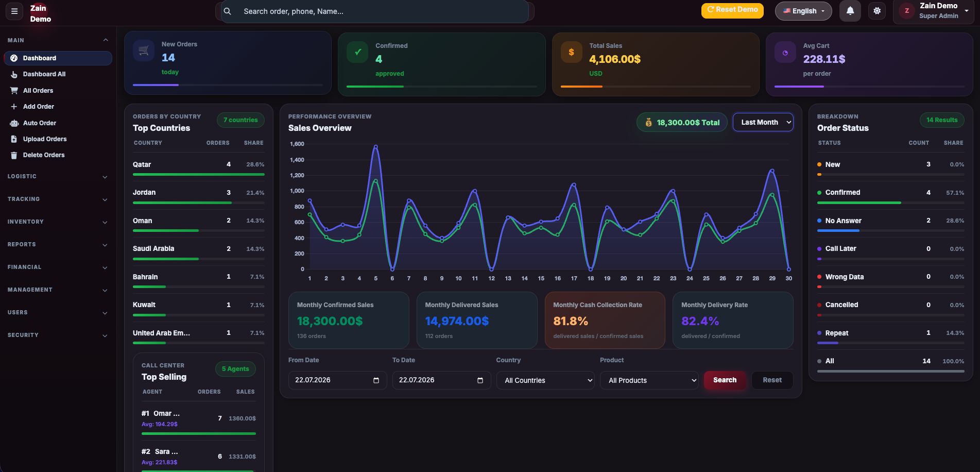Click the red Search button

pos(725,380)
